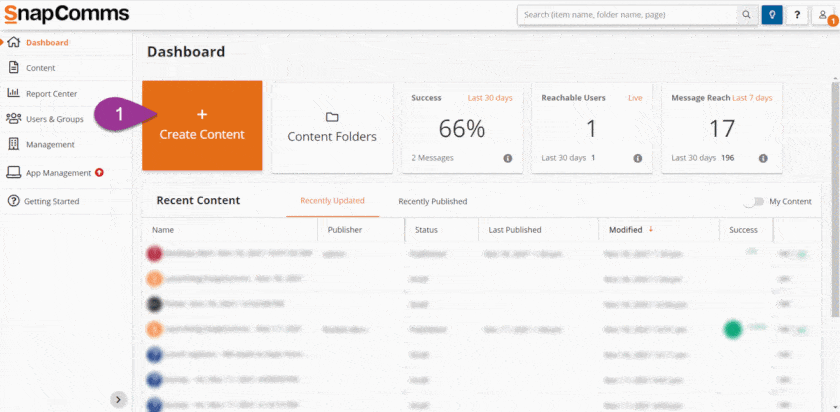Open Report Center chart icon
This screenshot has height=412, width=840.
[13, 93]
